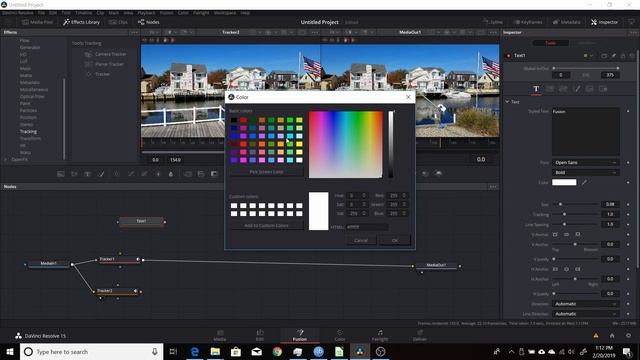Click Cancel in the Color dialog
This screenshot has width=640, height=360.
(361, 240)
